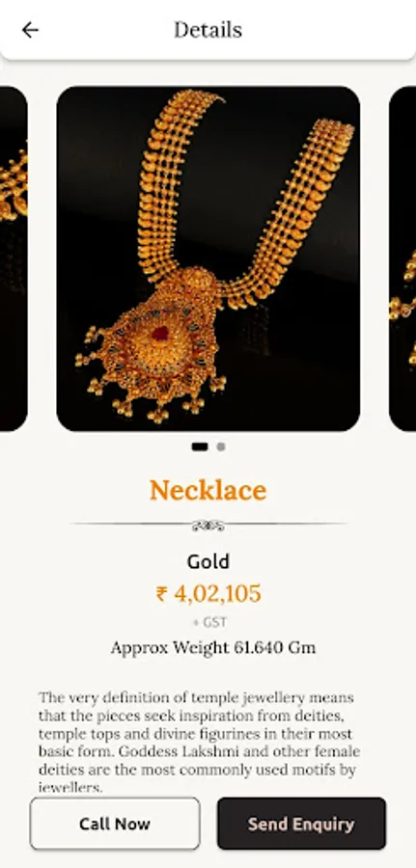Show the partially visible image on the left

coord(14,258)
